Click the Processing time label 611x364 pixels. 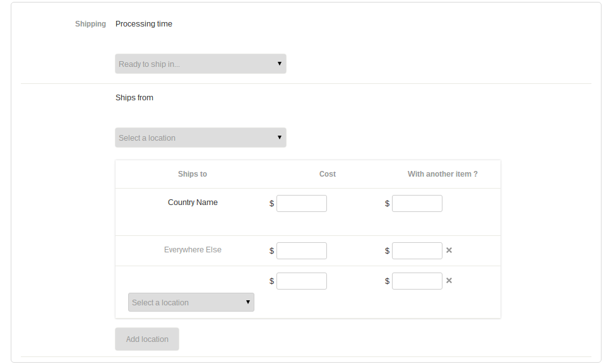pyautogui.click(x=144, y=24)
